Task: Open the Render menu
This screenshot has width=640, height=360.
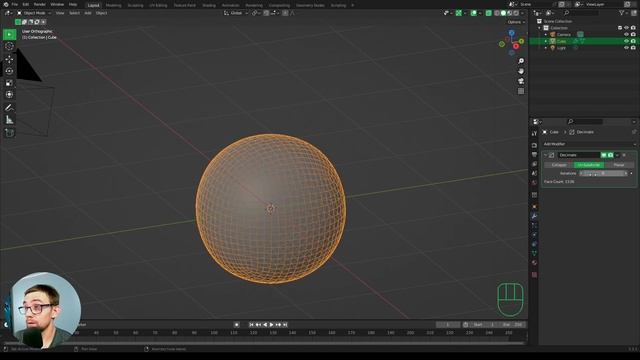Action: (40, 4)
